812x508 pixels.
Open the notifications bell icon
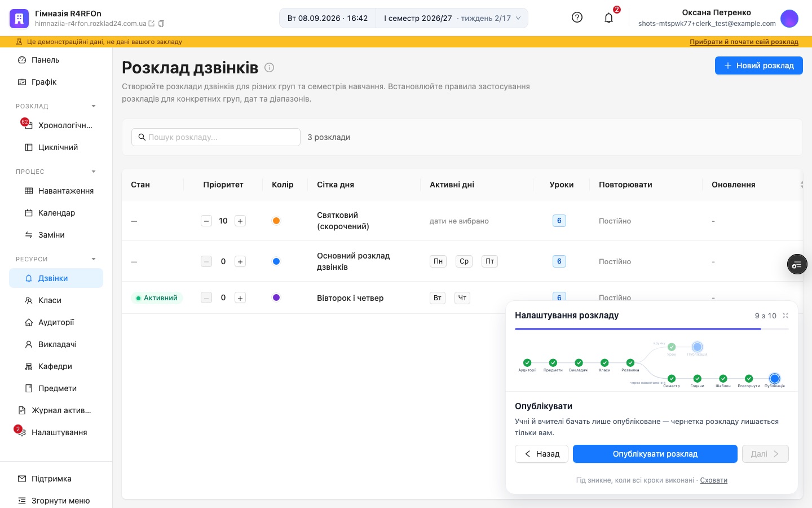point(608,18)
